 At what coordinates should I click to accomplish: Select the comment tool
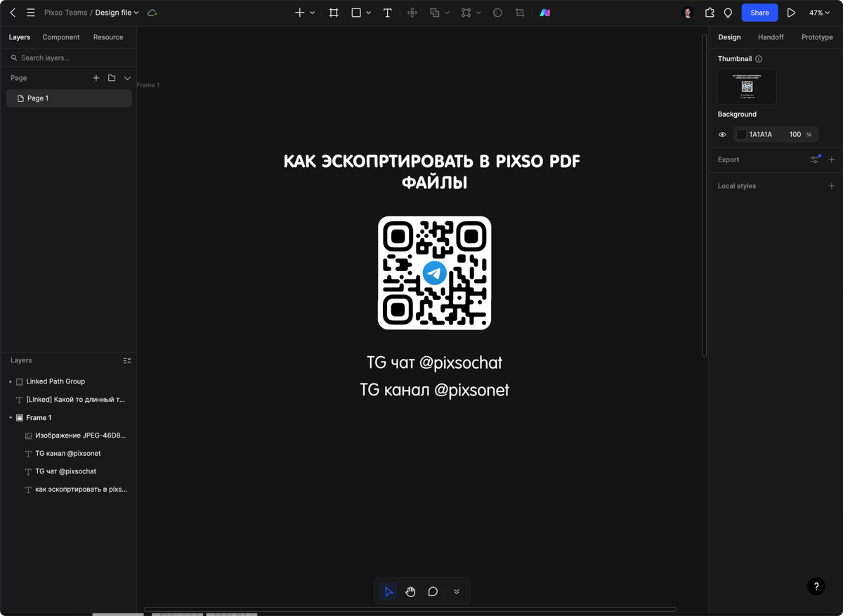click(x=433, y=591)
